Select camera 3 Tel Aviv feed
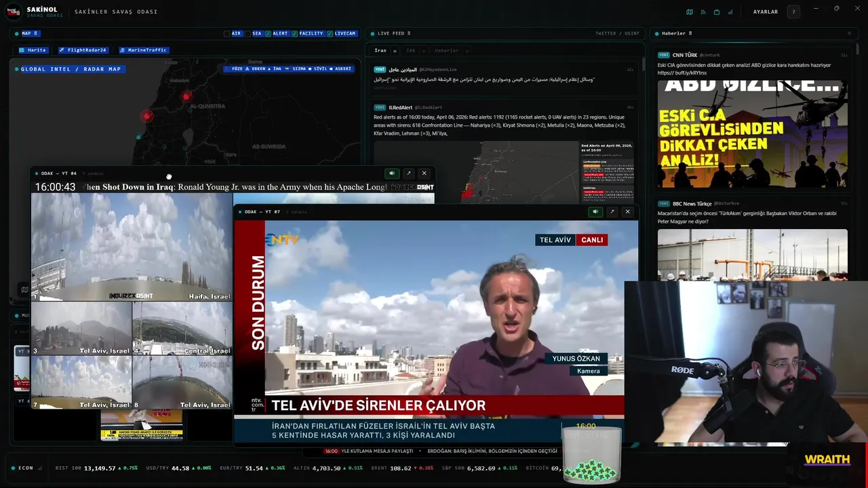868x488 pixels. (x=81, y=329)
